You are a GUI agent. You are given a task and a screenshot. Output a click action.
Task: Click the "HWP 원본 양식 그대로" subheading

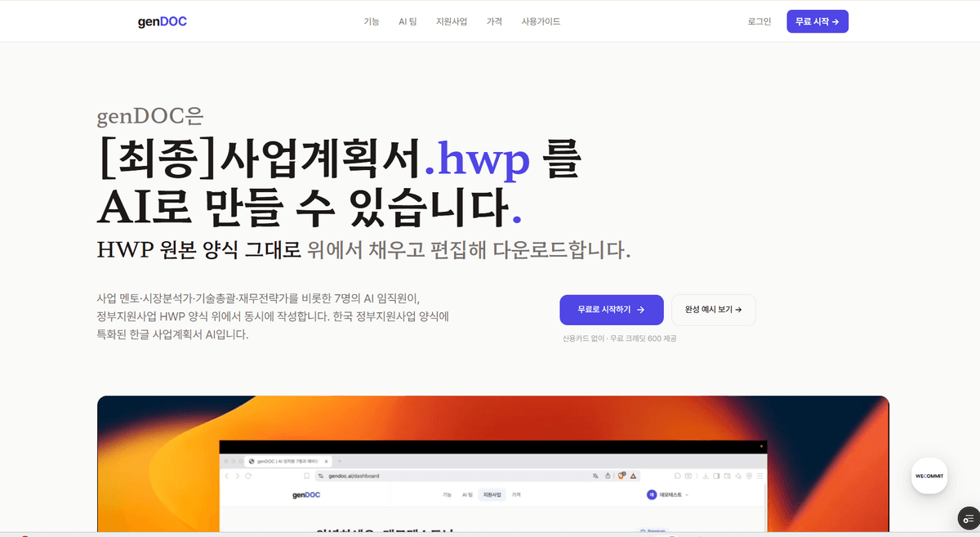pyautogui.click(x=199, y=250)
